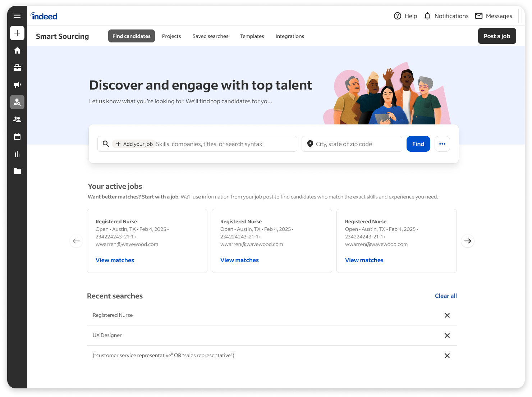
Task: Open the folder icon in sidebar
Action: tap(17, 171)
